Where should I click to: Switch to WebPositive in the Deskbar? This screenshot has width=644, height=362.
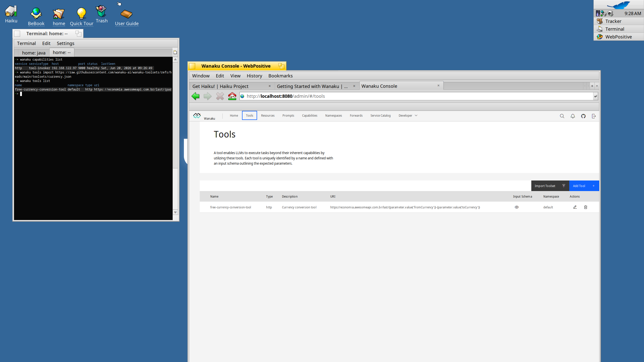coord(619,37)
